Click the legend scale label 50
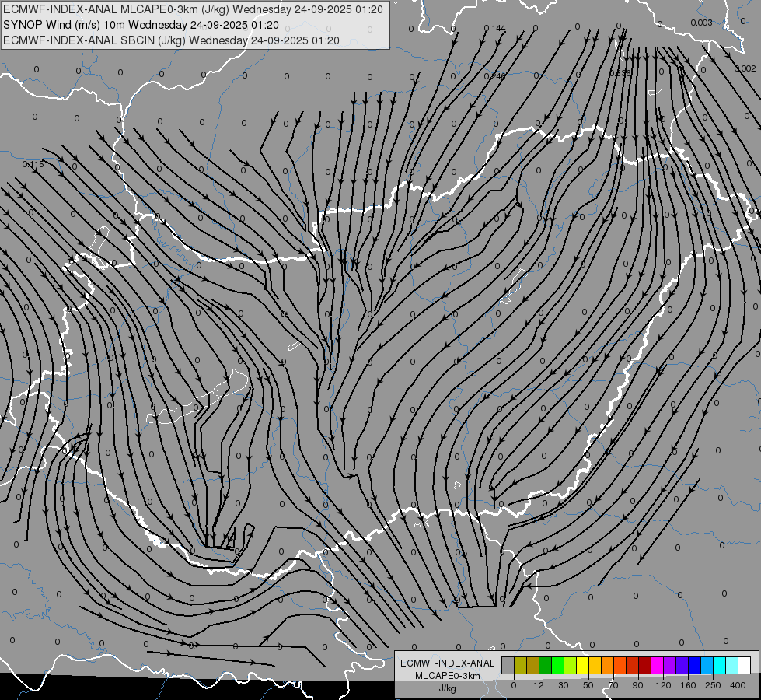The width and height of the screenshot is (761, 700). (x=588, y=685)
